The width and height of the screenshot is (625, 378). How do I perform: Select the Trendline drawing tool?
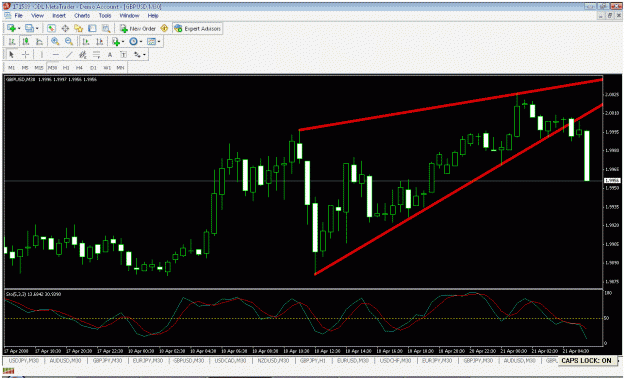(x=69, y=55)
